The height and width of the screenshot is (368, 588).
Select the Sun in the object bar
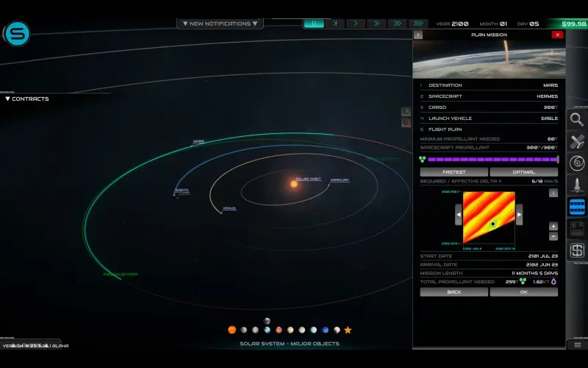pos(232,330)
